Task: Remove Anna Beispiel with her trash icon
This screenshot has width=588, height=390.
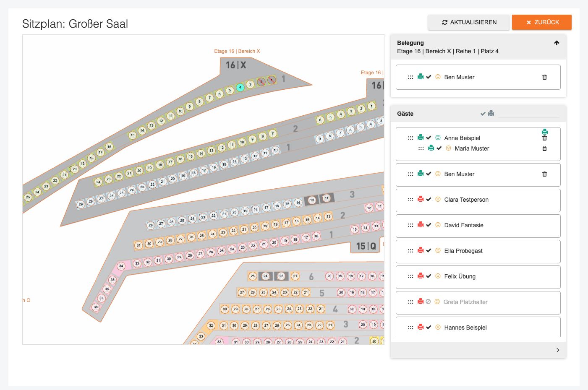Action: tap(544, 138)
